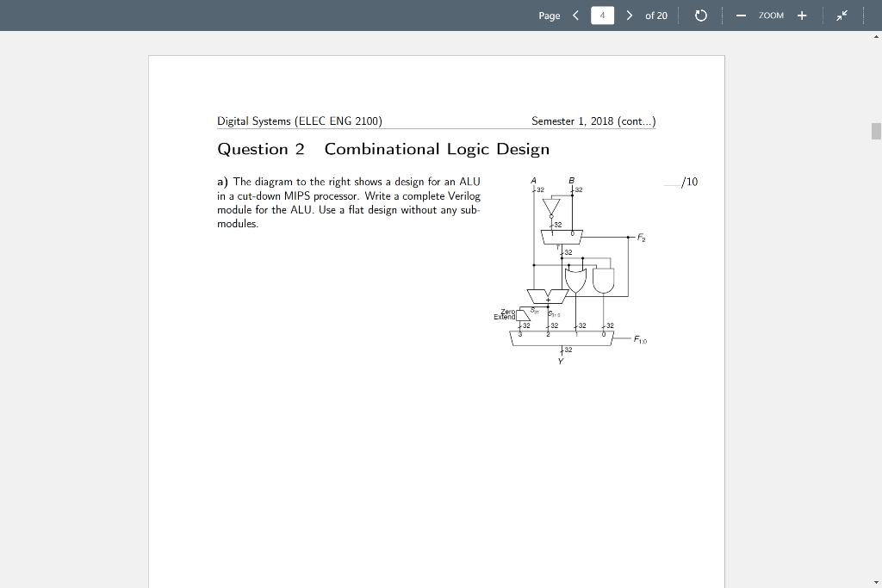
Task: Select the Semester 1, 2018 header text
Action: (x=593, y=121)
